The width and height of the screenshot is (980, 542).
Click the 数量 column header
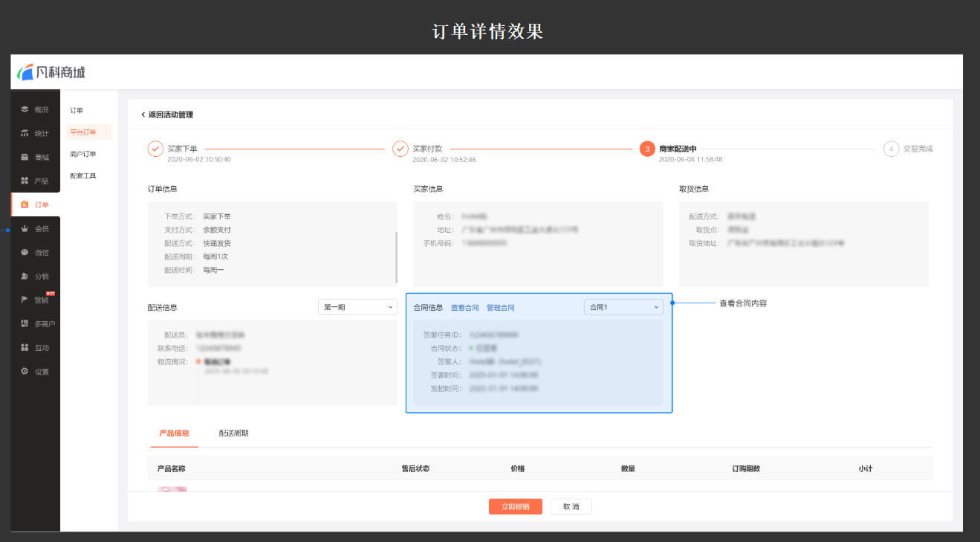(x=628, y=468)
